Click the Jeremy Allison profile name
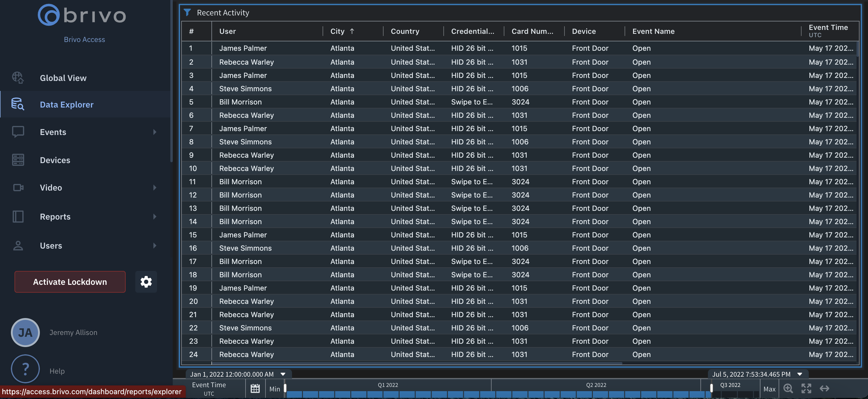The image size is (868, 399). tap(73, 332)
